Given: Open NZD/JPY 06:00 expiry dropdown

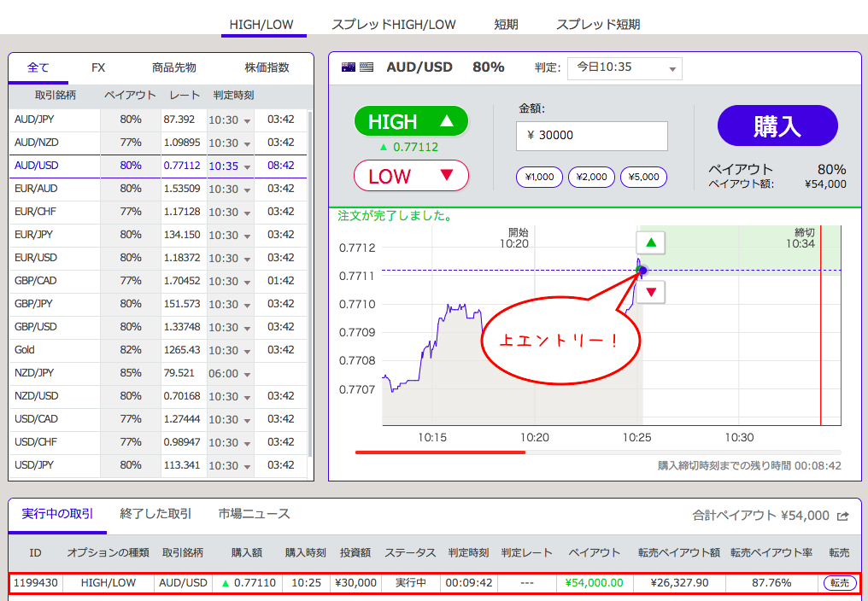Looking at the screenshot, I should [x=230, y=374].
